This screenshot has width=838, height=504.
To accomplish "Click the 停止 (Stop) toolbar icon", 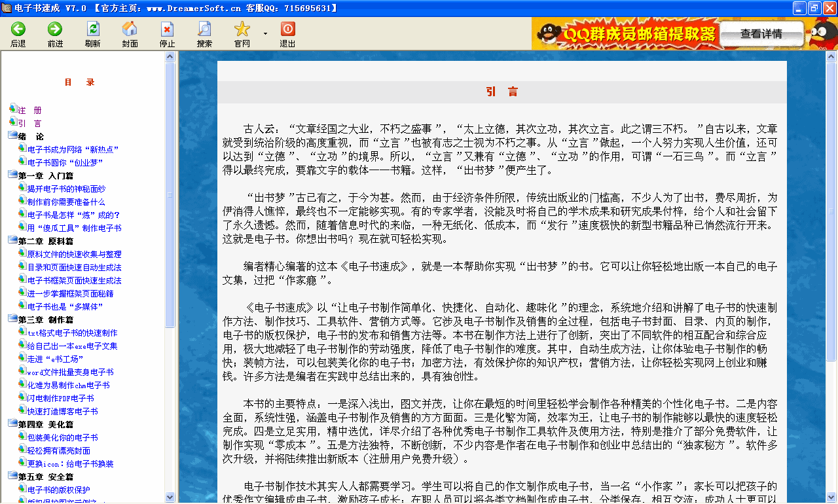I will click(x=167, y=29).
